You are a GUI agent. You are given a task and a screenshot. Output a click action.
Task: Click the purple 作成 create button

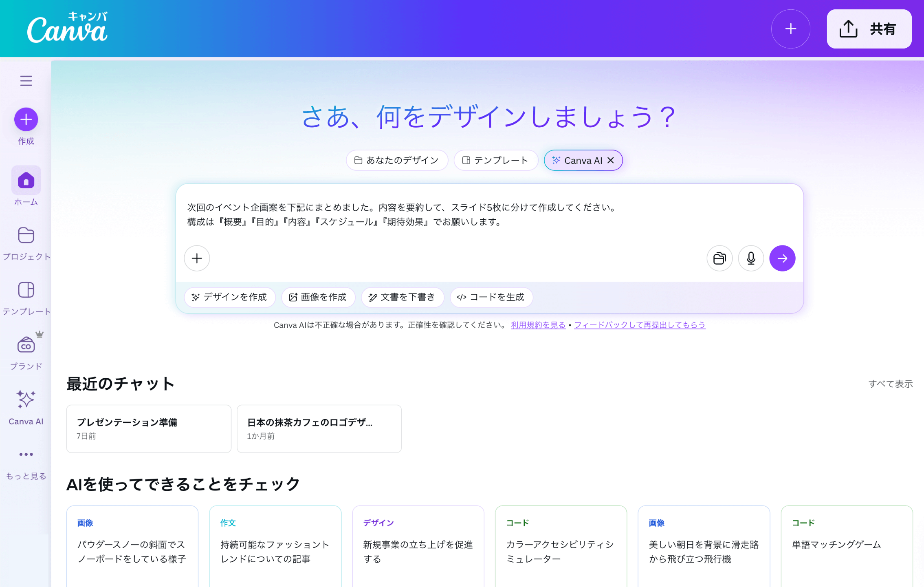pyautogui.click(x=26, y=119)
